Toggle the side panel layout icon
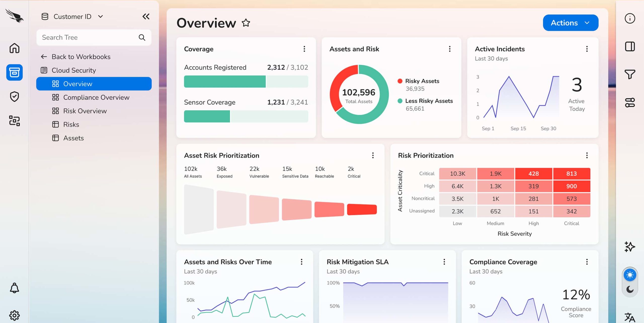The height and width of the screenshot is (323, 644). [630, 46]
